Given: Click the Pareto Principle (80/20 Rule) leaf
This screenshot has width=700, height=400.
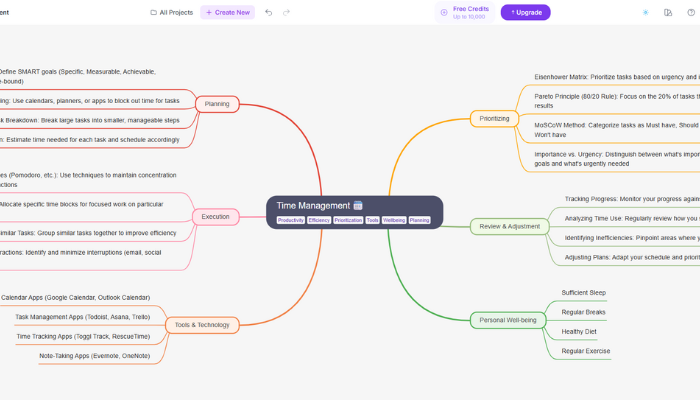Looking at the screenshot, I should tap(617, 101).
